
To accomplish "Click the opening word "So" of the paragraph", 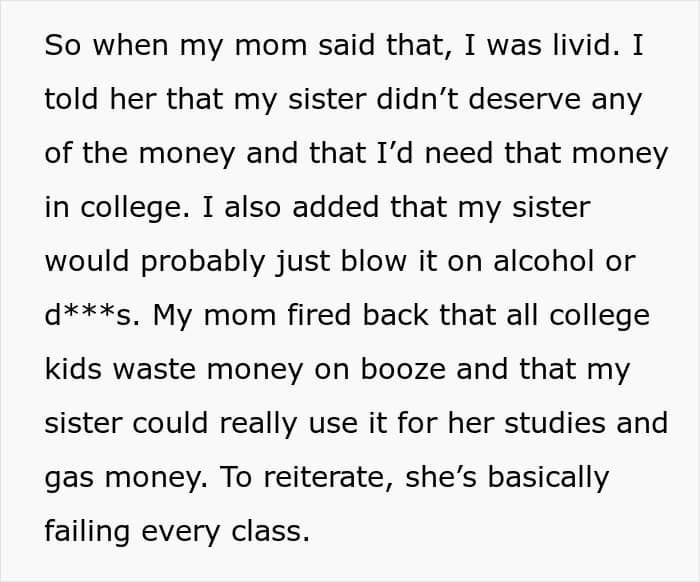I will (x=65, y=47).
